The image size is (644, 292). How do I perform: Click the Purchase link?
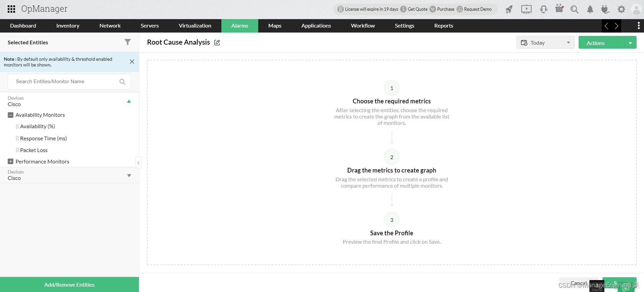point(446,9)
